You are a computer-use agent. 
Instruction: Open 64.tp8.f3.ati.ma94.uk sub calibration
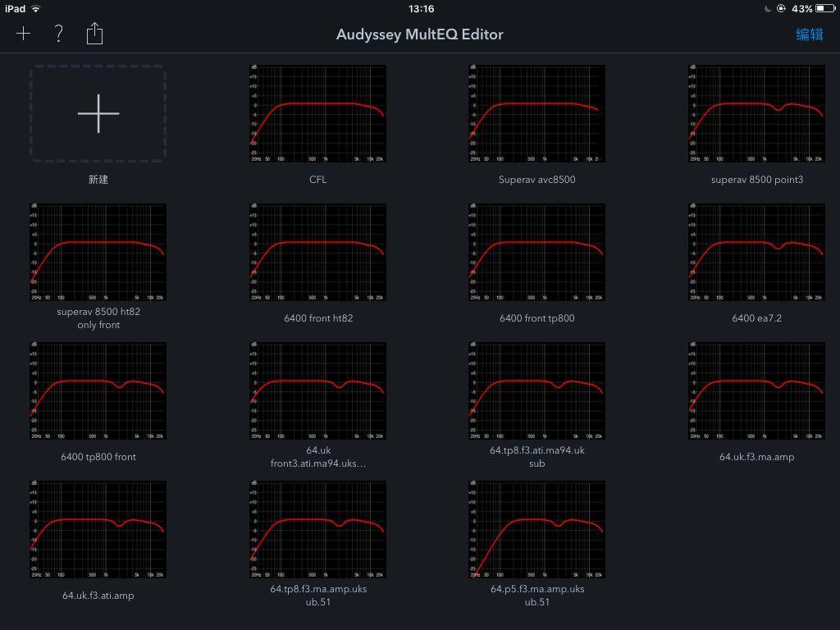pos(536,390)
